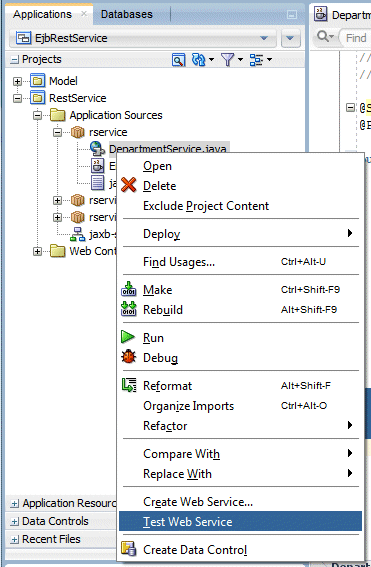Click the search projects magnifier icon
Screen dimensions: 371x567
178,60
